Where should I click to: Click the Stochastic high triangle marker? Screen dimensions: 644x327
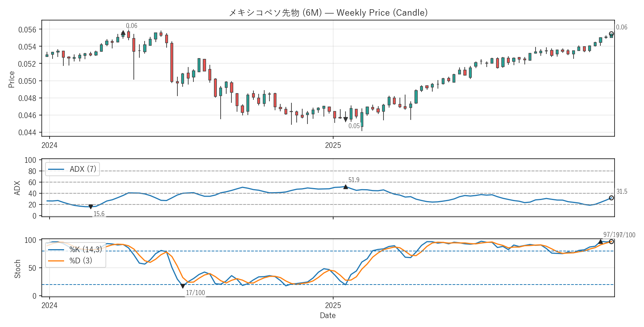600,242
